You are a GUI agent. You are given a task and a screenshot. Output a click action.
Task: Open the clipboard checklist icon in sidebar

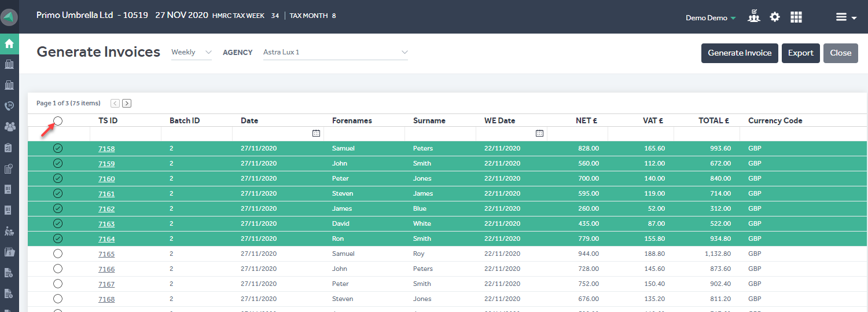coord(9,147)
